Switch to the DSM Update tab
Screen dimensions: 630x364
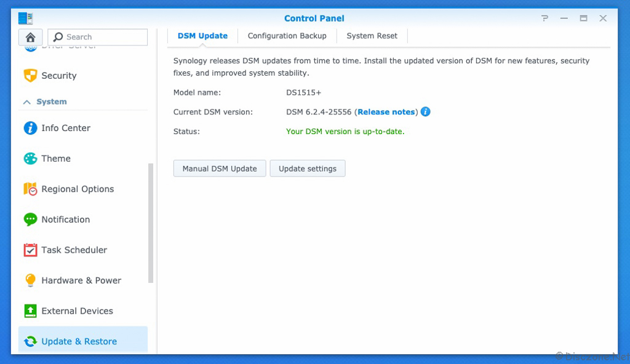(202, 36)
